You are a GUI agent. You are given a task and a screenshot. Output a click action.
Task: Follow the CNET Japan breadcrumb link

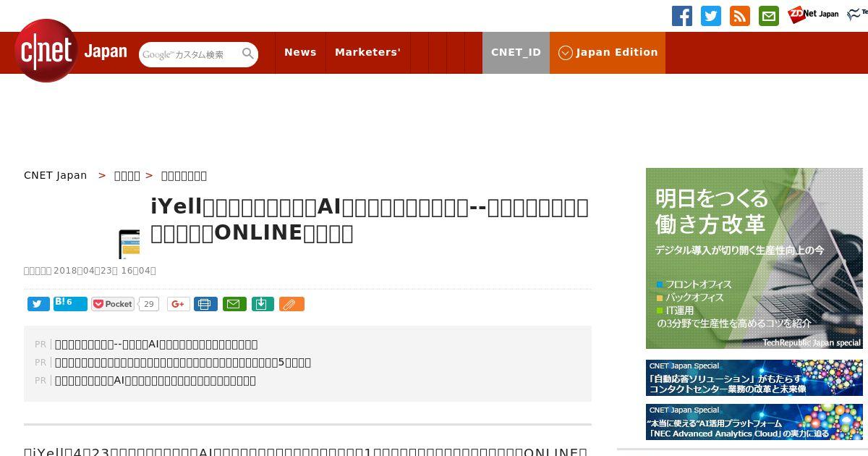click(55, 175)
